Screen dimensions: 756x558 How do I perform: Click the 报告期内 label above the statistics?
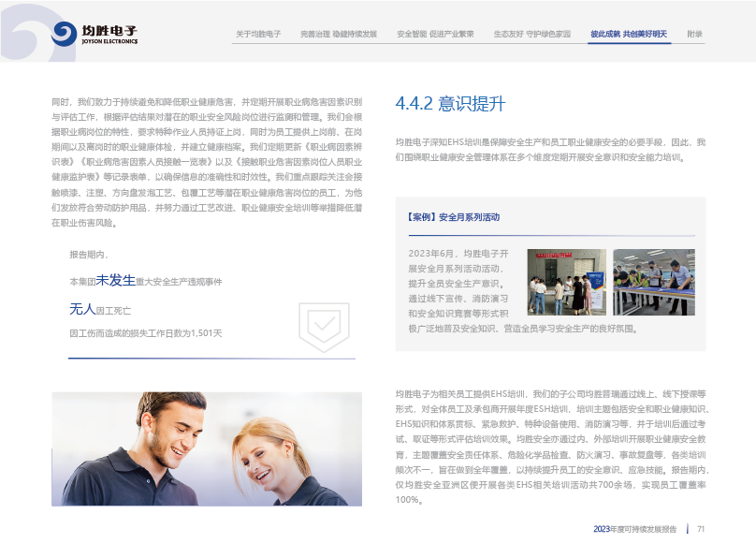click(x=89, y=255)
